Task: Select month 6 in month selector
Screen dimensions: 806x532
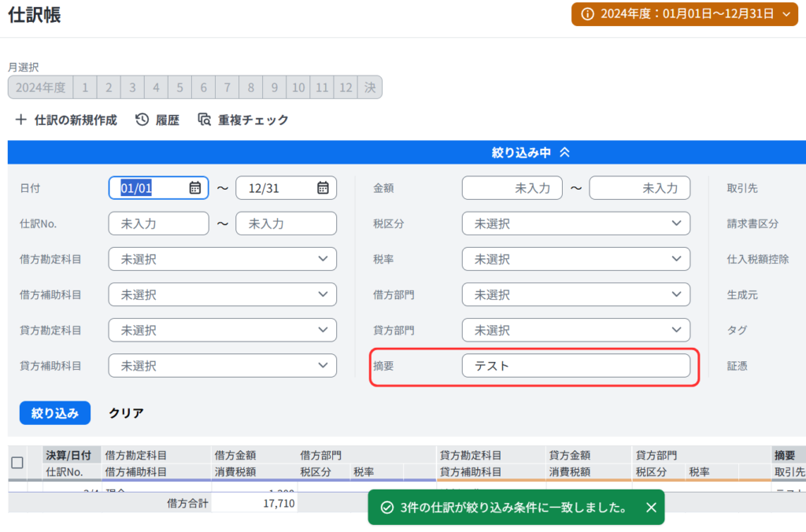Action: pos(204,87)
